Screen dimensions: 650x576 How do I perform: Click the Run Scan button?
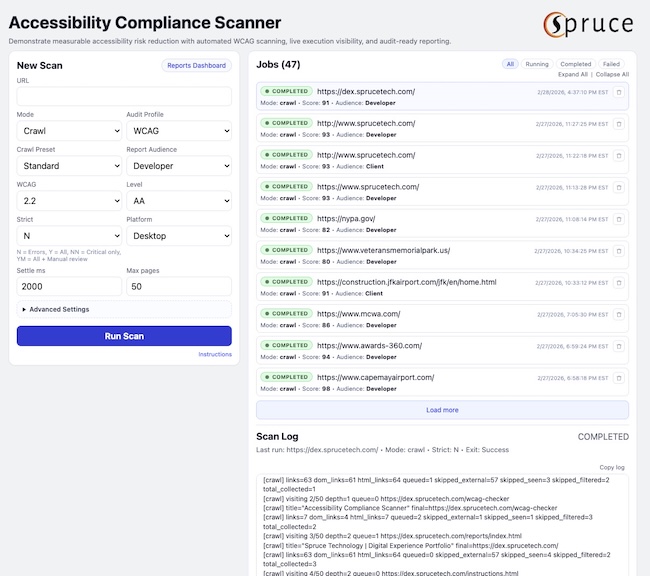click(x=124, y=336)
